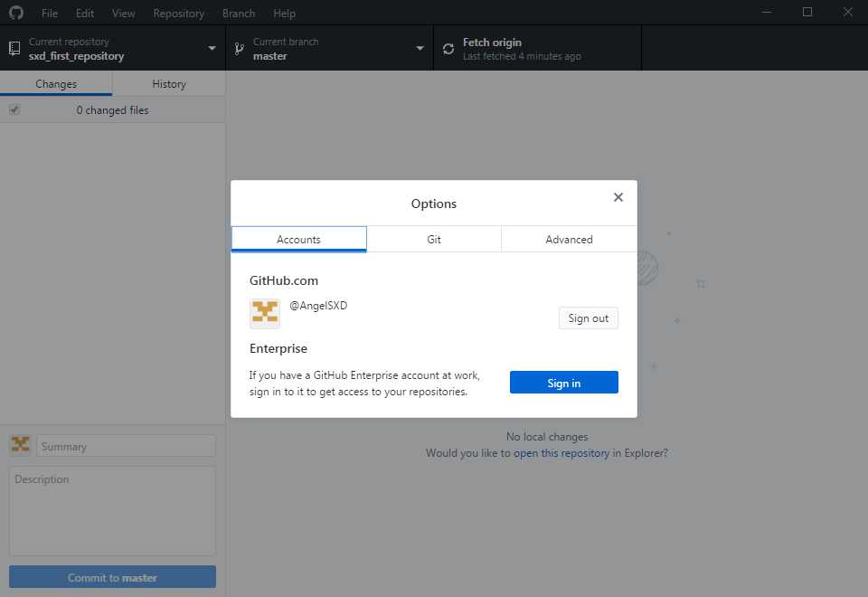The width and height of the screenshot is (868, 597).
Task: Open the Edit menu
Action: point(85,13)
